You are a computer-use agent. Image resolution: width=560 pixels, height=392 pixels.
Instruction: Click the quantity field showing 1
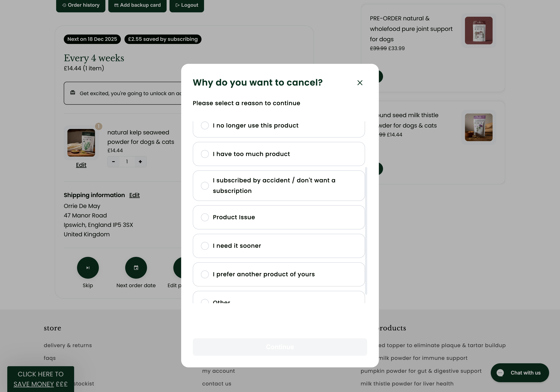127,162
